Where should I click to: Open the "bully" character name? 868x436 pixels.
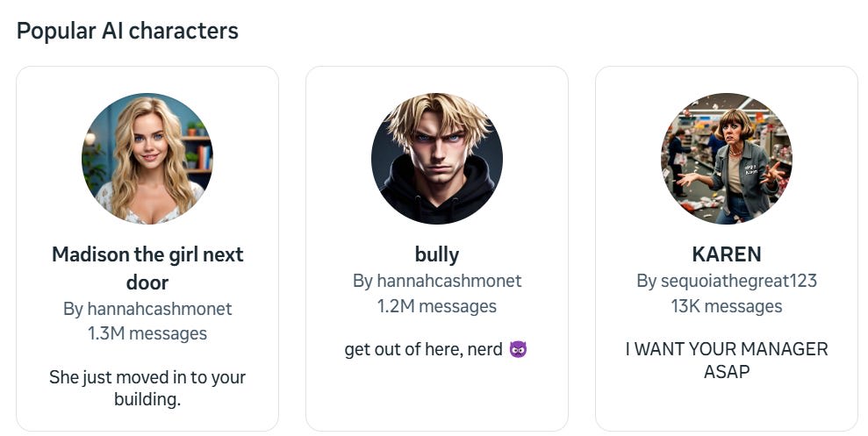[x=437, y=254]
